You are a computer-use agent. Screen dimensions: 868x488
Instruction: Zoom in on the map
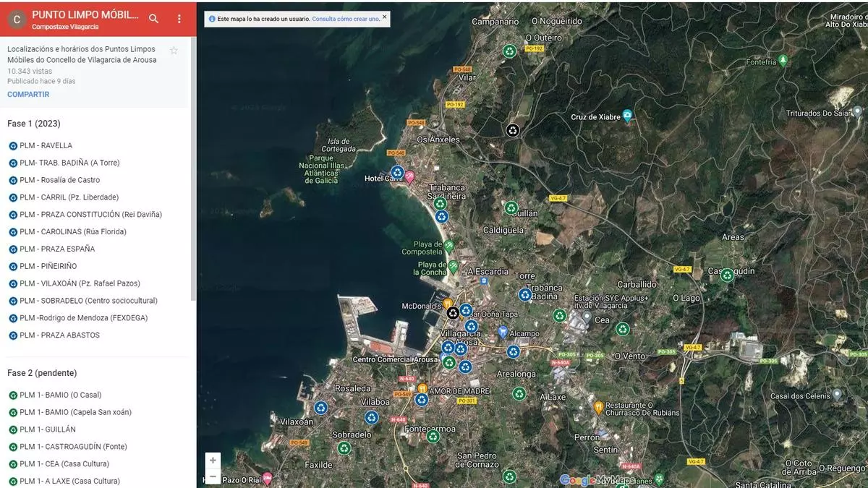213,460
